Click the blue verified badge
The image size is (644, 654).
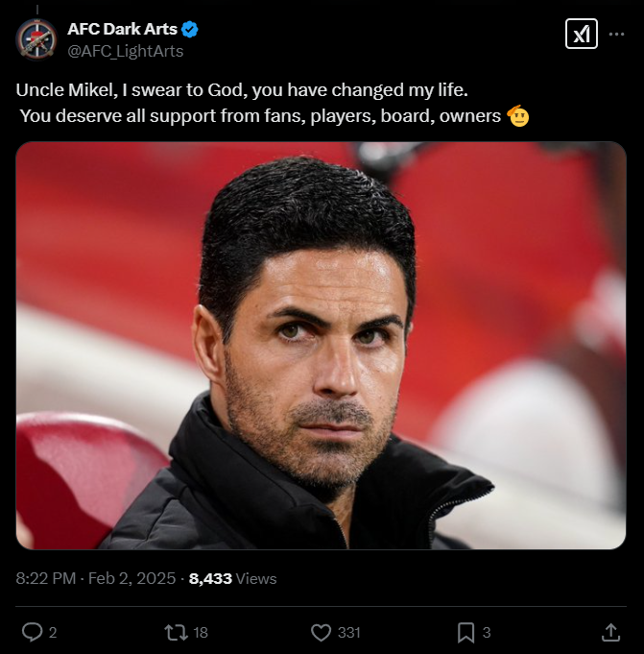(190, 29)
